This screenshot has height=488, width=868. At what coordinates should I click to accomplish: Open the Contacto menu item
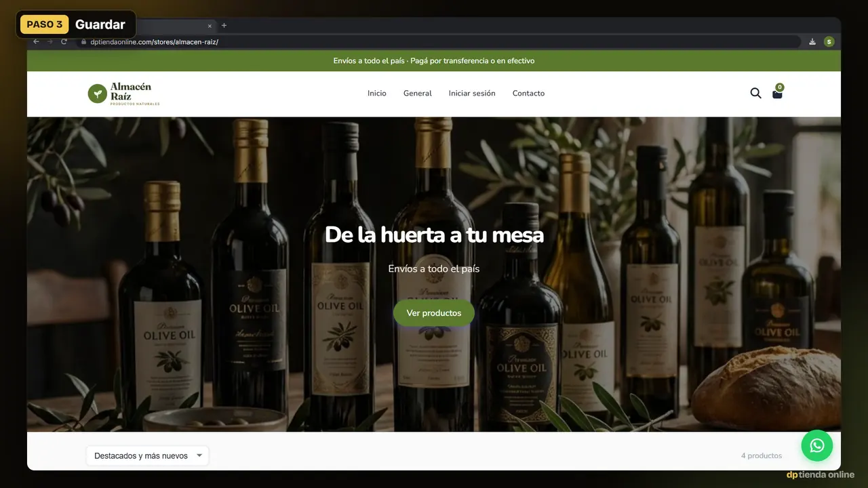point(528,94)
